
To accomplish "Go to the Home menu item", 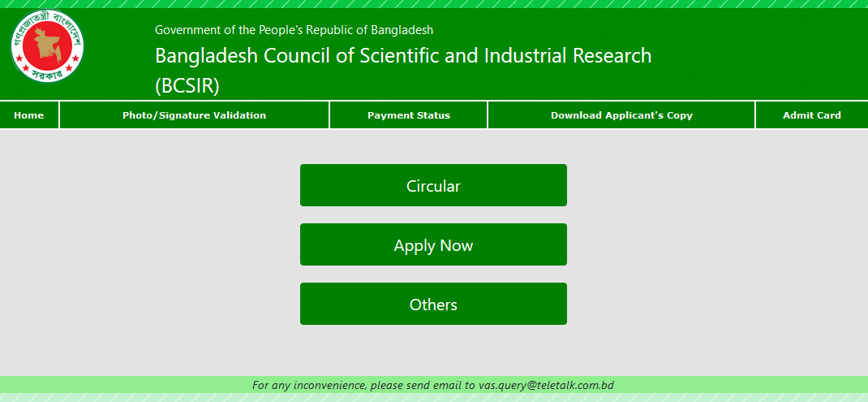I will (x=28, y=115).
